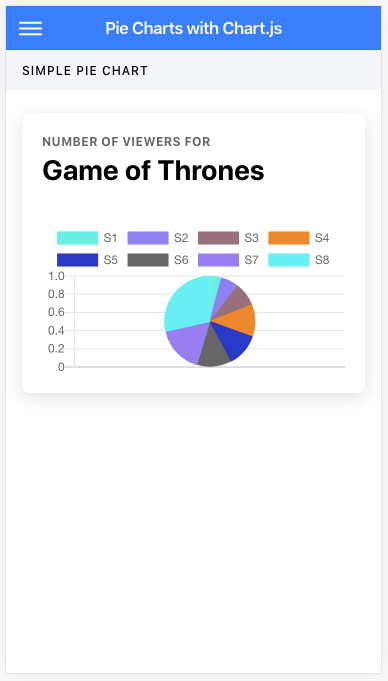Toggle S6 gray legend box
The image size is (388, 681).
148,260
